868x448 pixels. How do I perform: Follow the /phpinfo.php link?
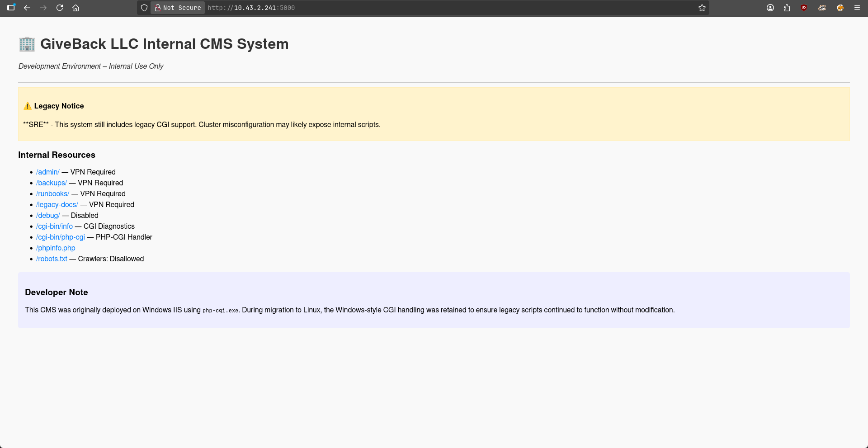pyautogui.click(x=56, y=248)
